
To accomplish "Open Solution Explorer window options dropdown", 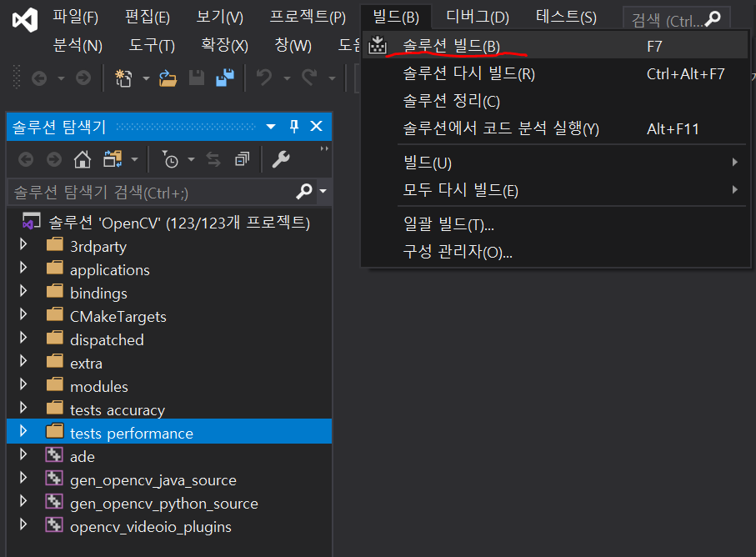I will 271,127.
